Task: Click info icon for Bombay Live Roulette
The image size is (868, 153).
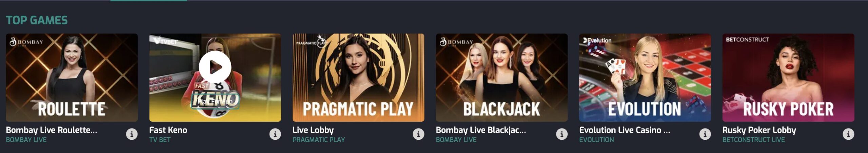Action: (x=132, y=134)
